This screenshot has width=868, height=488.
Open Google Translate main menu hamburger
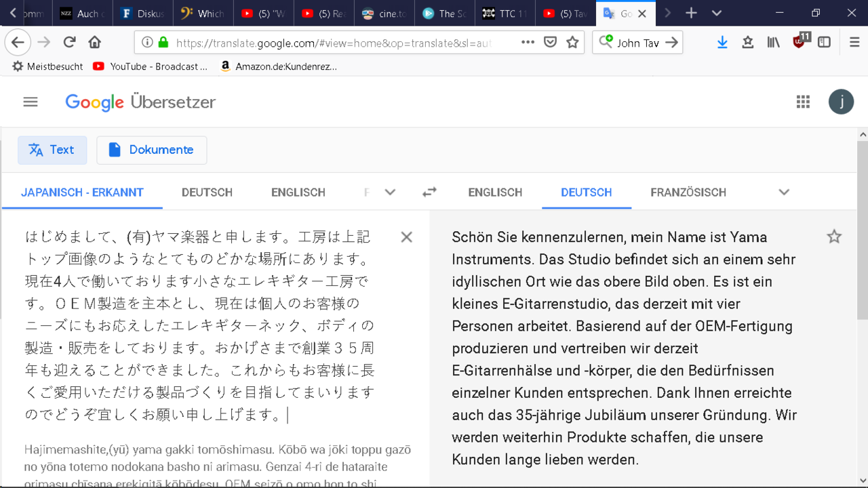[x=31, y=102]
